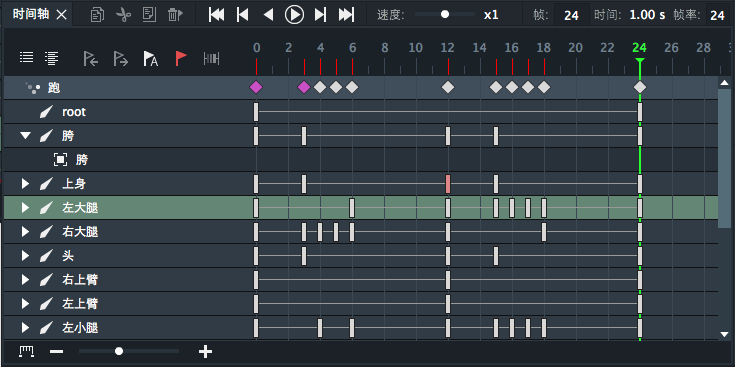Viewport: 735px width, 367px height.
Task: Select the 时间轴 tab
Action: tap(32, 15)
